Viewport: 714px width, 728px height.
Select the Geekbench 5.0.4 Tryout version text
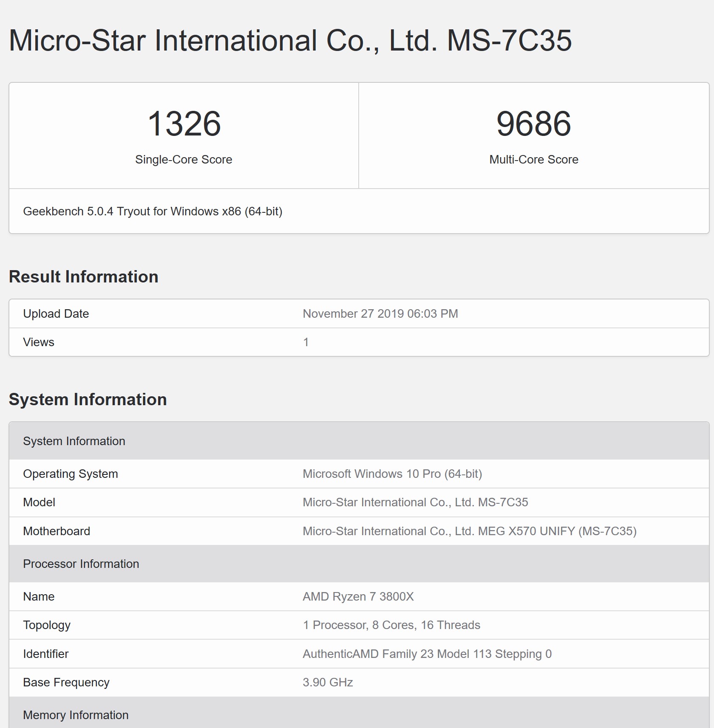153,212
